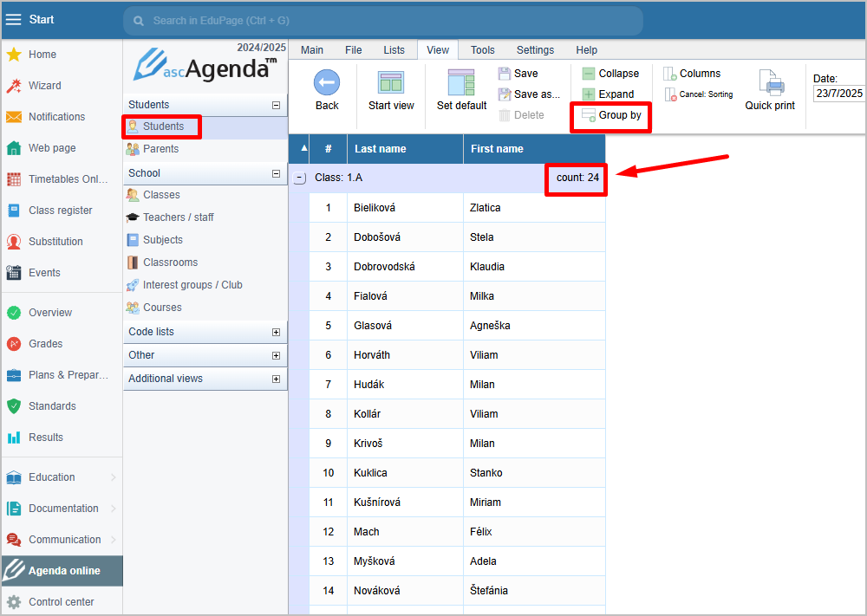Expand the Other section
The image size is (867, 616).
coord(276,356)
